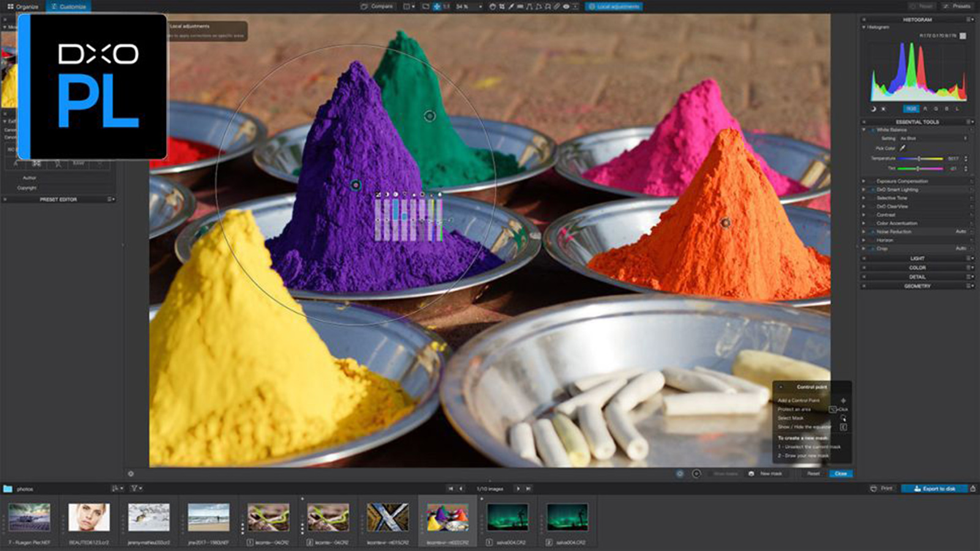Click the Local adjustments button
This screenshot has height=551, width=980.
[614, 6]
